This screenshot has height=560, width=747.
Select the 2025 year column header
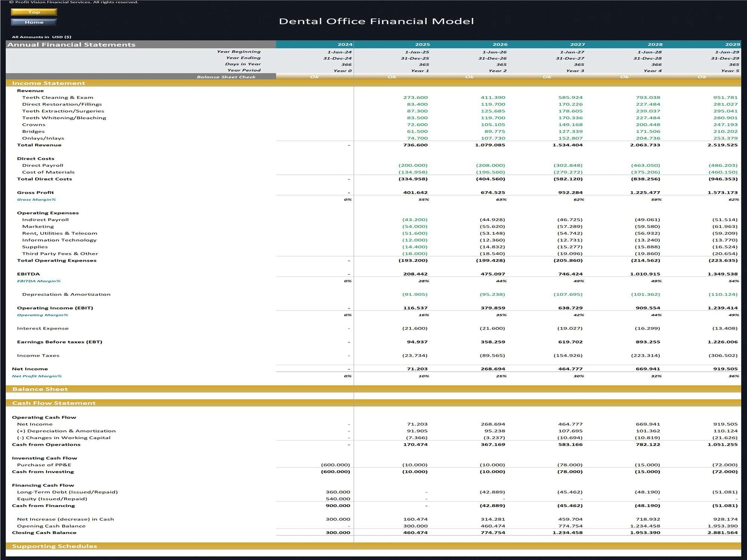click(x=422, y=44)
